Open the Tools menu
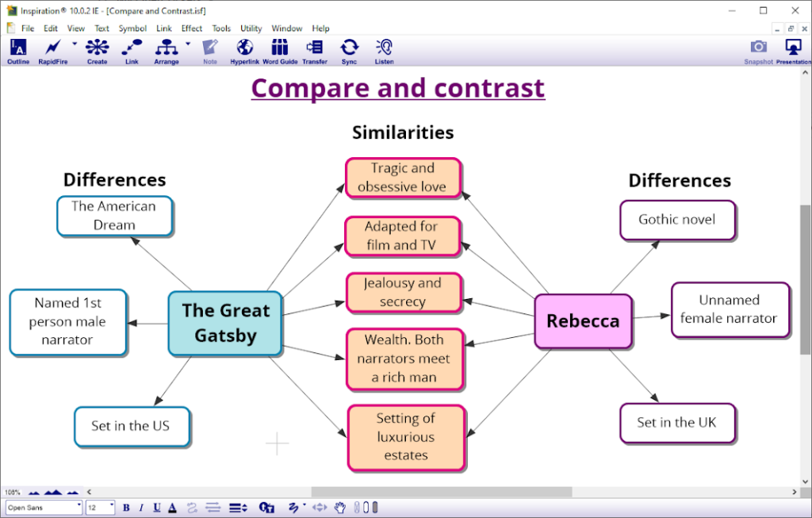The image size is (812, 518). [221, 29]
